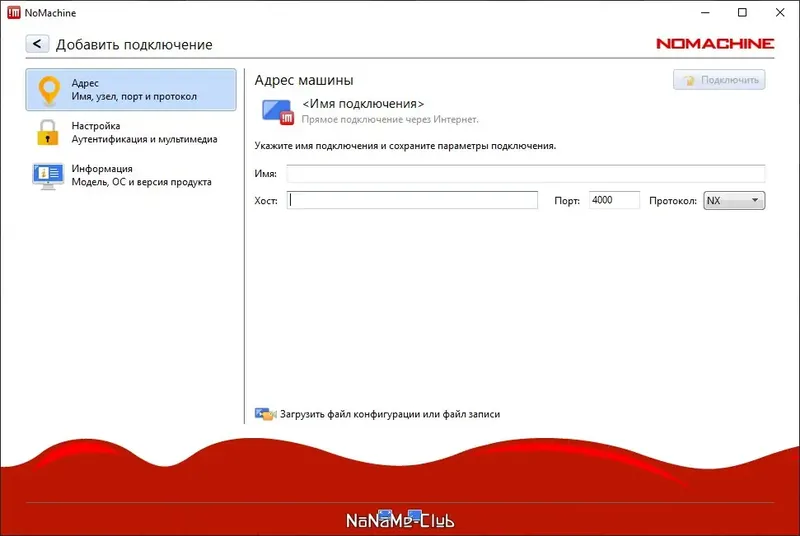Screen dimensions: 800x536
Task: Maximize the NoMachine window
Action: pos(742,13)
